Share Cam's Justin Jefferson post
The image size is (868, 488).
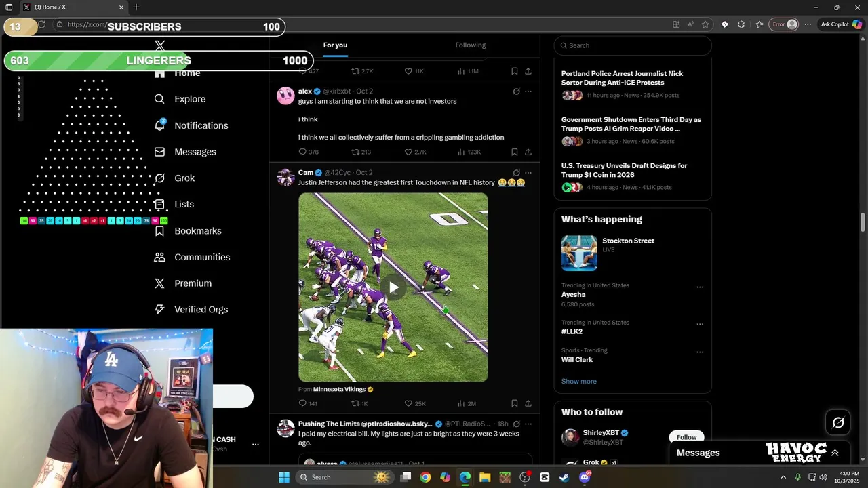coord(528,403)
